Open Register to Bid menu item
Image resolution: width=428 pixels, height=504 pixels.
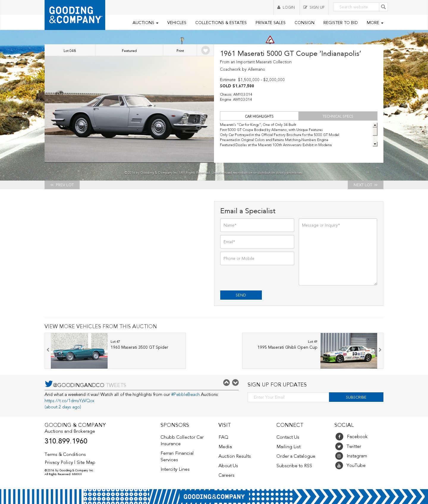[x=341, y=23]
